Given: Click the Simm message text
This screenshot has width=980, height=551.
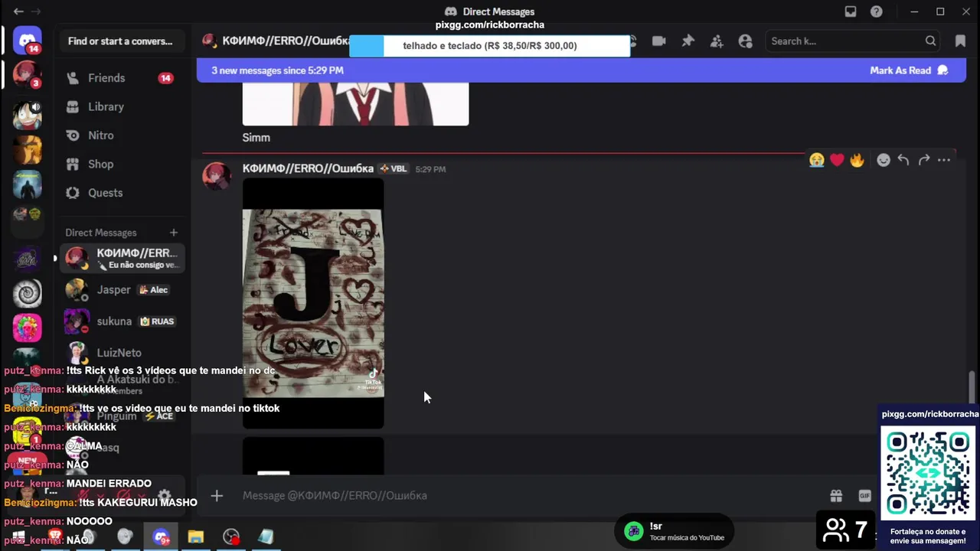Looking at the screenshot, I should coord(256,138).
